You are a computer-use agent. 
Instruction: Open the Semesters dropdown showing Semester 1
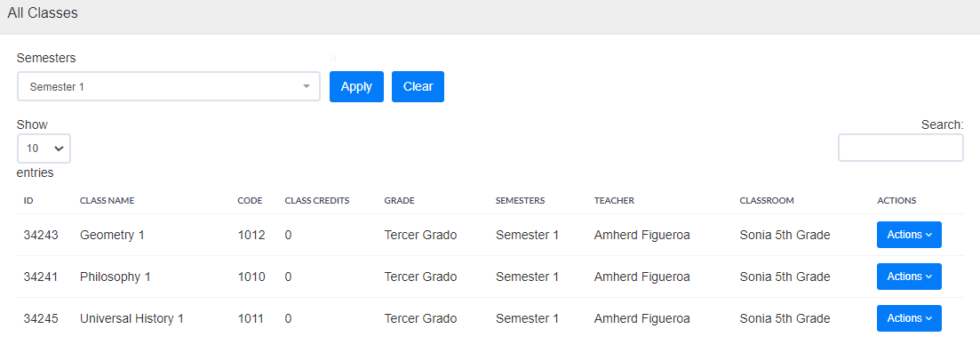point(168,87)
